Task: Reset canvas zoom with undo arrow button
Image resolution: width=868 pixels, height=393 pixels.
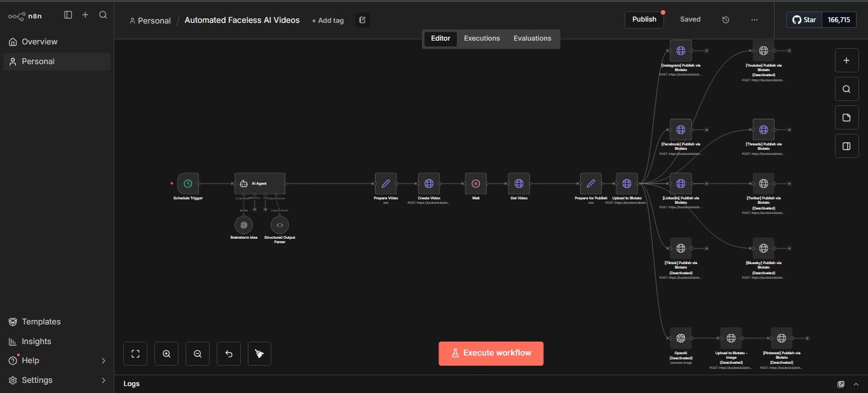Action: pos(229,354)
